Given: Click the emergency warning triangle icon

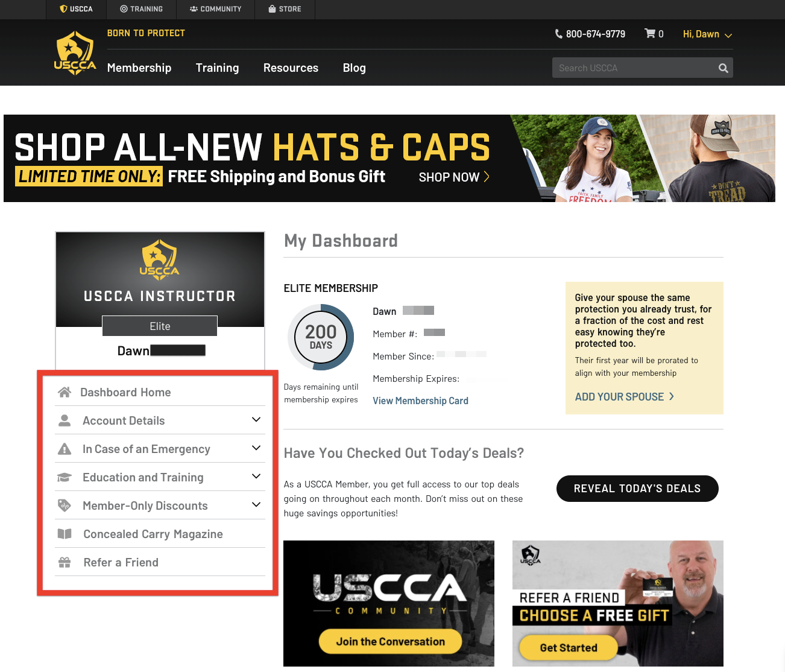Looking at the screenshot, I should [65, 449].
